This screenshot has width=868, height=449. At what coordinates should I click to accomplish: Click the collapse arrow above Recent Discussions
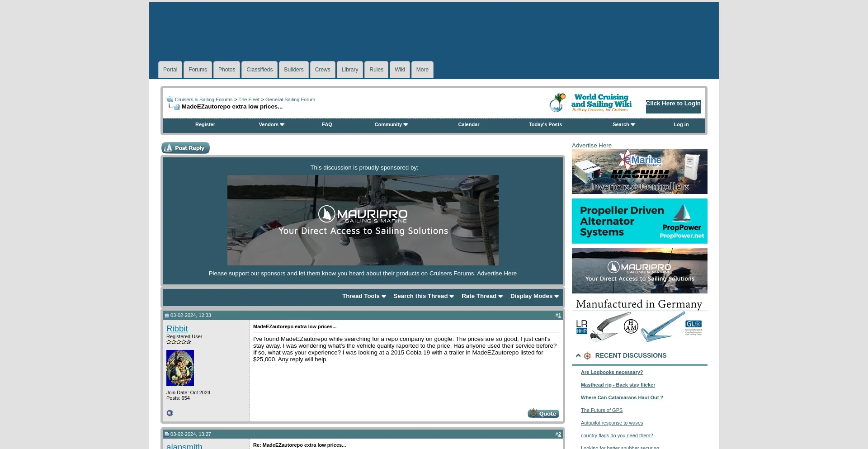[x=578, y=356]
